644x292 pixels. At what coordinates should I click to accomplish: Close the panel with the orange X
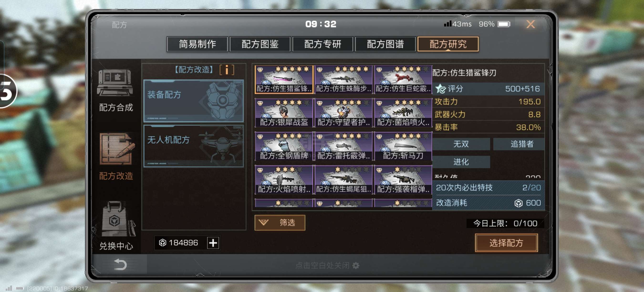[x=530, y=24]
